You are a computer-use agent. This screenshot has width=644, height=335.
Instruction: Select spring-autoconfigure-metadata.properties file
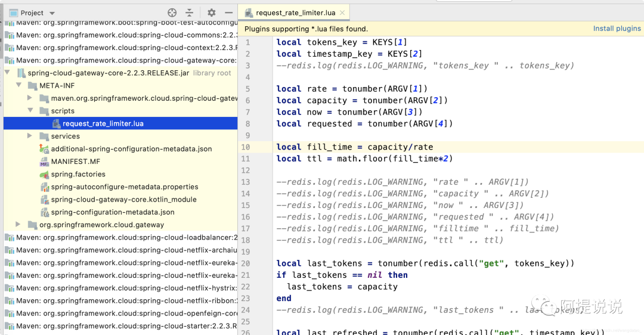tap(124, 187)
